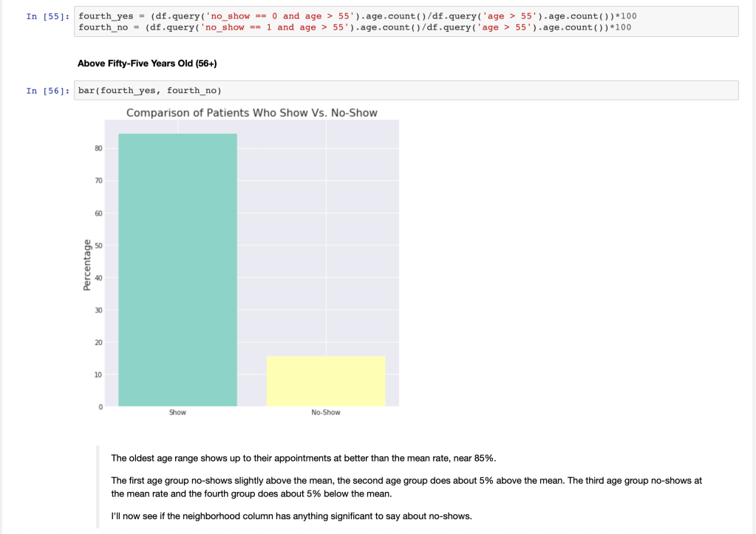
Task: Click the chart title 'Comparison of Patients Who Show Vs. No-Show'
Action: click(252, 113)
